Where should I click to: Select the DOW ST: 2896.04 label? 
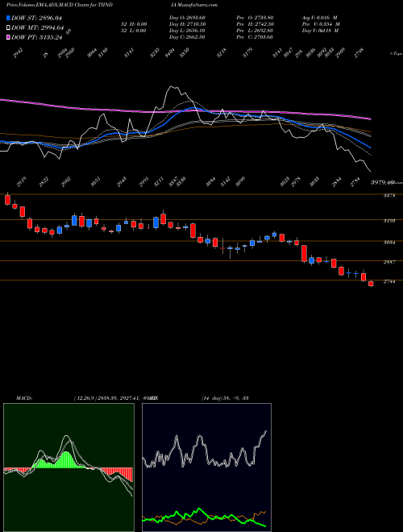pos(36,18)
